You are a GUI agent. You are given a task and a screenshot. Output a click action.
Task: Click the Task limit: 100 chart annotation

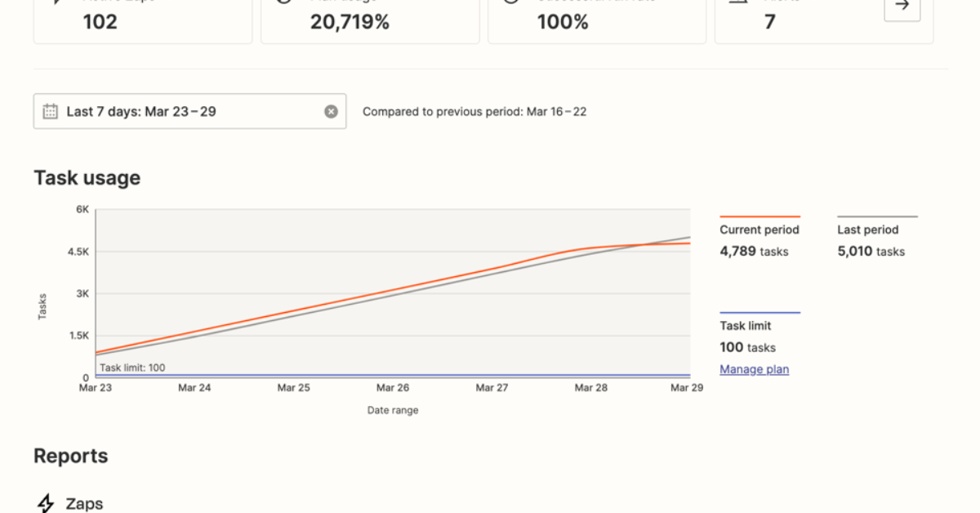click(x=132, y=368)
